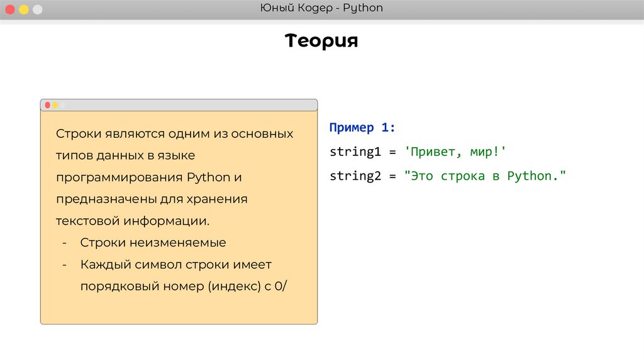This screenshot has height=361, width=644.
Task: Click the line 'типов данных в языке'
Action: pos(126,155)
